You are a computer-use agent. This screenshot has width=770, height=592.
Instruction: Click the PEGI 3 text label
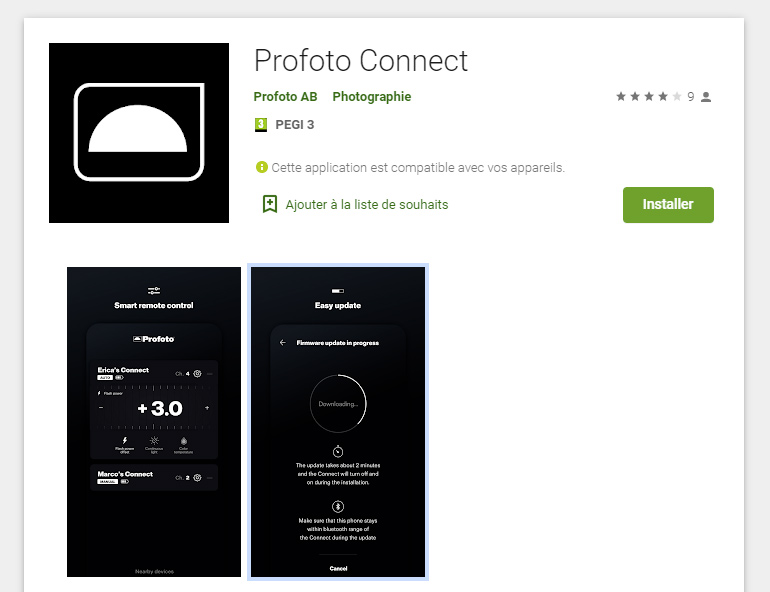(295, 125)
